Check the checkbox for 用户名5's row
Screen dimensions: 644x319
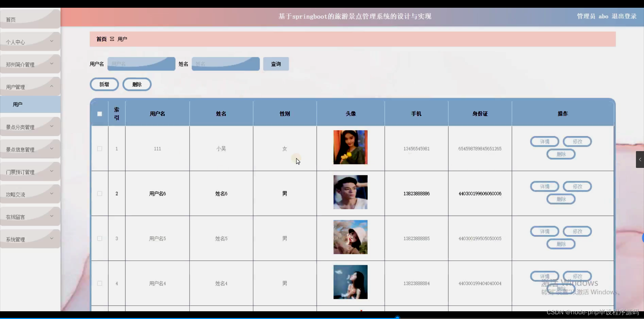click(99, 238)
